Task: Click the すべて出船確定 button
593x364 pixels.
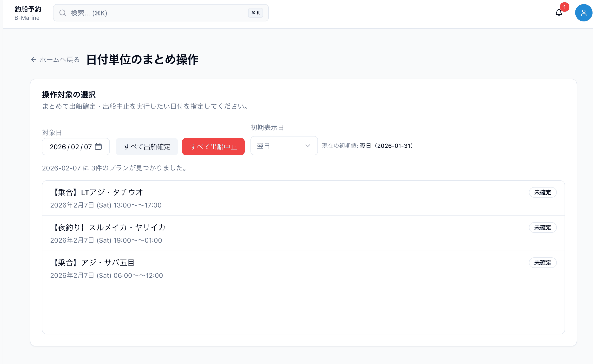Action: [x=147, y=146]
